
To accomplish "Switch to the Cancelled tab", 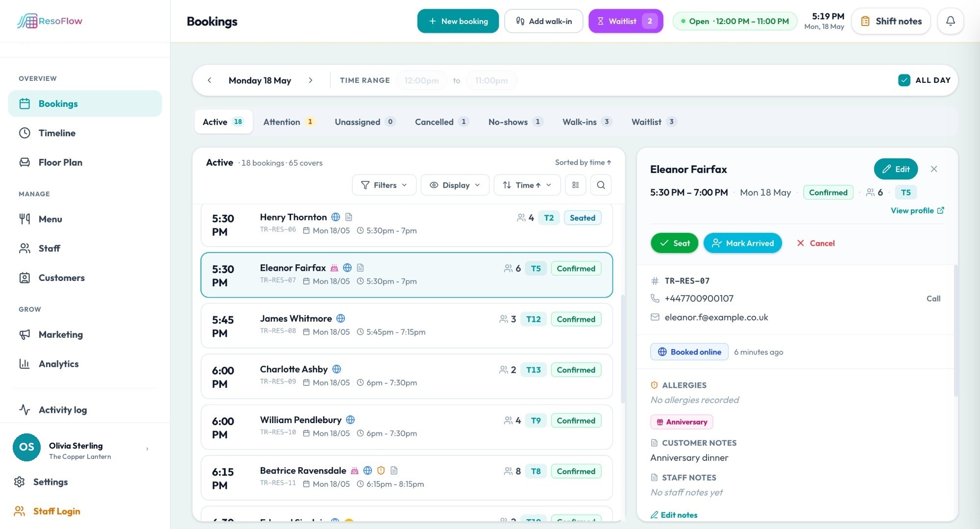I will 441,122.
